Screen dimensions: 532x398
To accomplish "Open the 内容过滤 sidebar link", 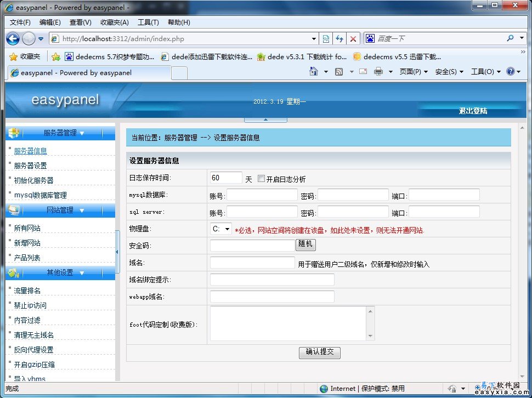I will [27, 320].
